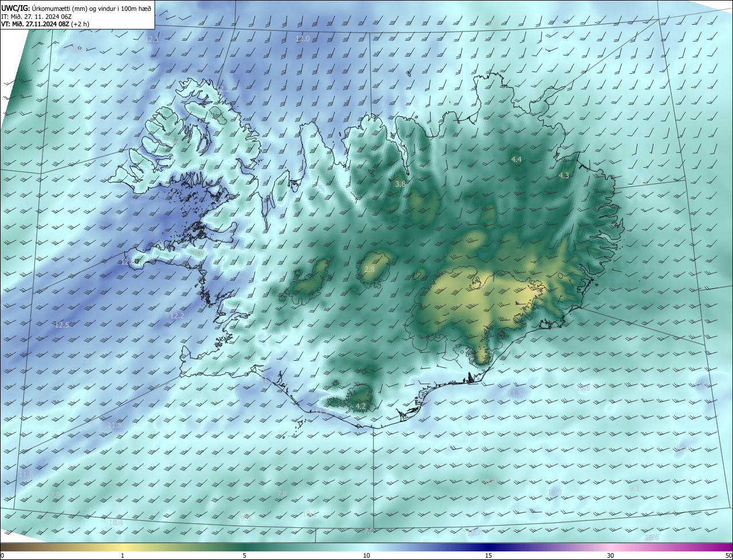Click the "30" tick on the color scale
733x560 pixels.
click(x=610, y=555)
